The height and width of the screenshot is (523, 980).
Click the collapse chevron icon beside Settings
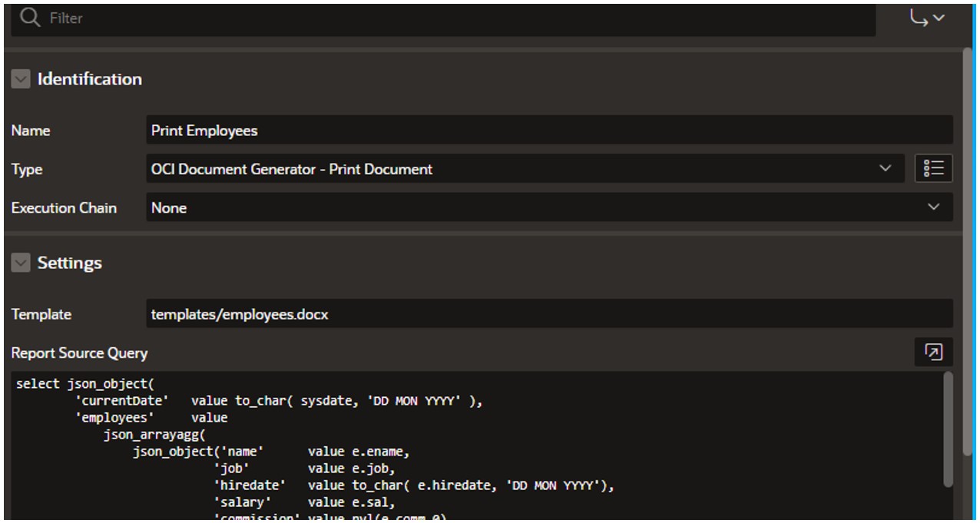[20, 262]
